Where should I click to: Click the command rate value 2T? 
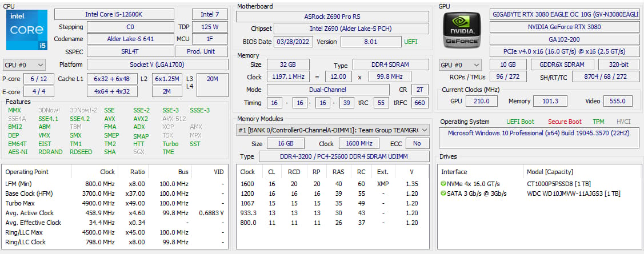pos(419,90)
